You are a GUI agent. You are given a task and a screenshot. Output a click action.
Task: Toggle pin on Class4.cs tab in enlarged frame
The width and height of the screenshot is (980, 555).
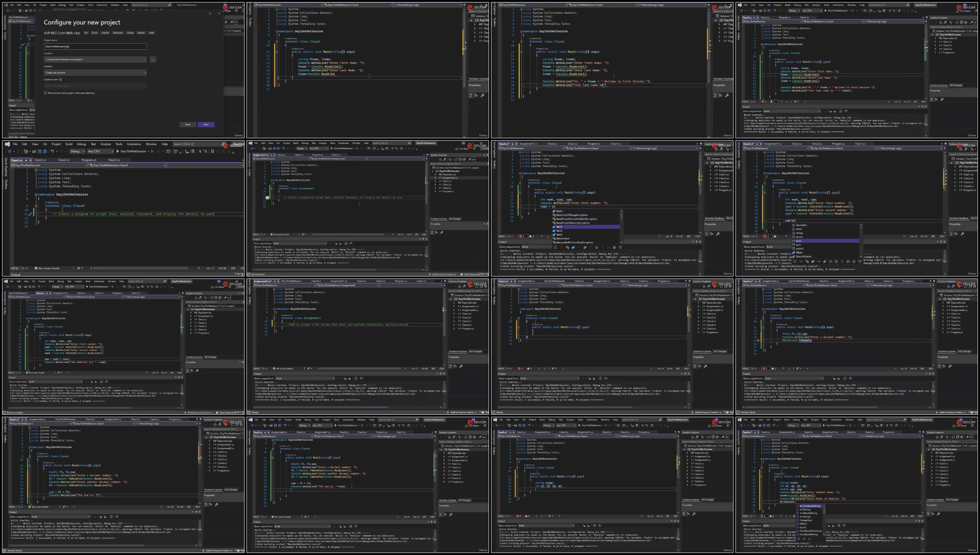(26, 160)
